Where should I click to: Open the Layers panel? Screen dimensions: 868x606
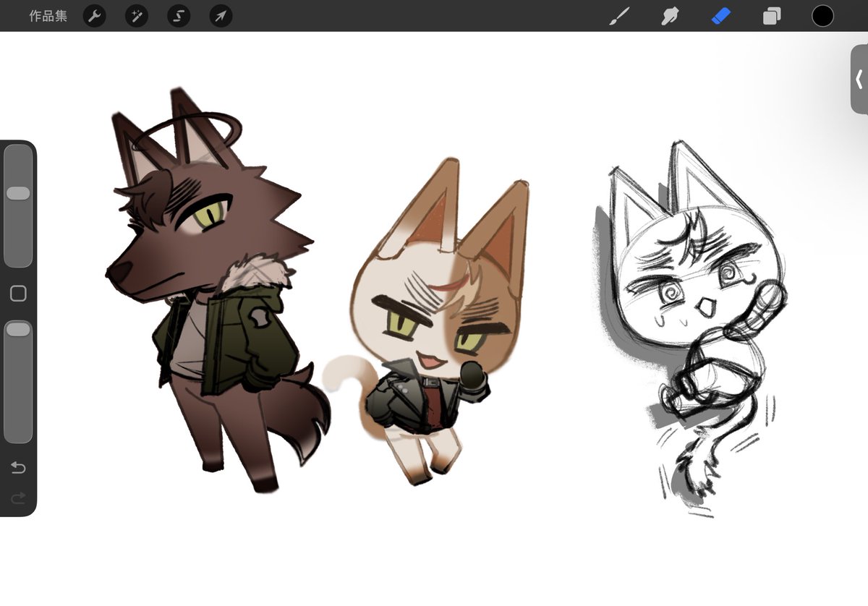tap(772, 16)
